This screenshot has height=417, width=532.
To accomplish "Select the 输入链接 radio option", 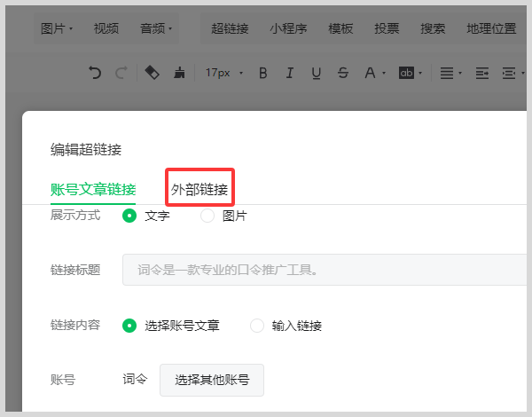I will click(257, 326).
